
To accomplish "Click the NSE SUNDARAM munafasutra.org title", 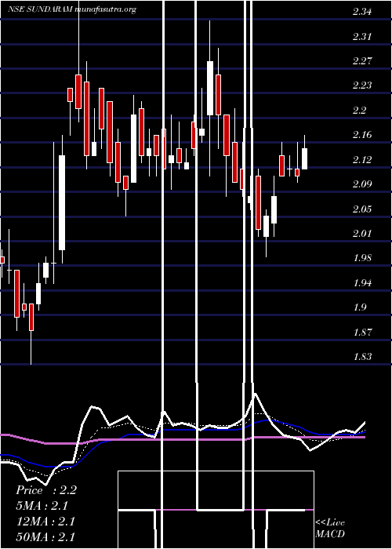I will tap(72, 9).
